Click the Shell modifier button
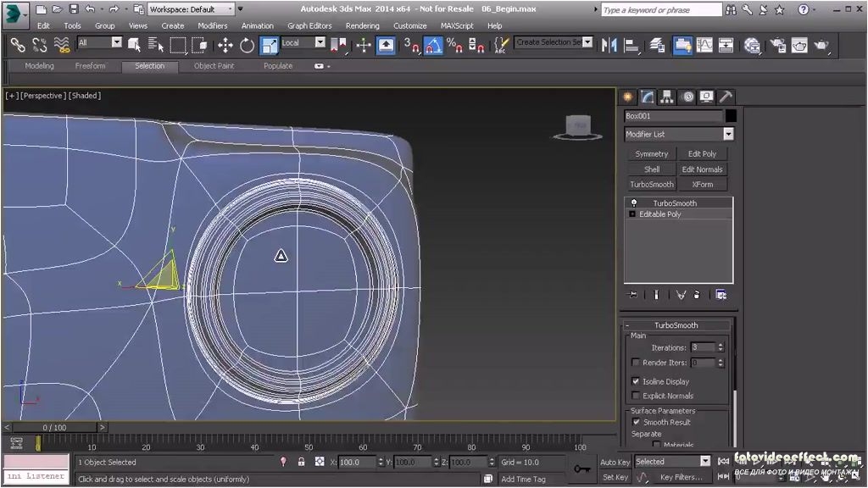This screenshot has width=868, height=488. [x=652, y=169]
